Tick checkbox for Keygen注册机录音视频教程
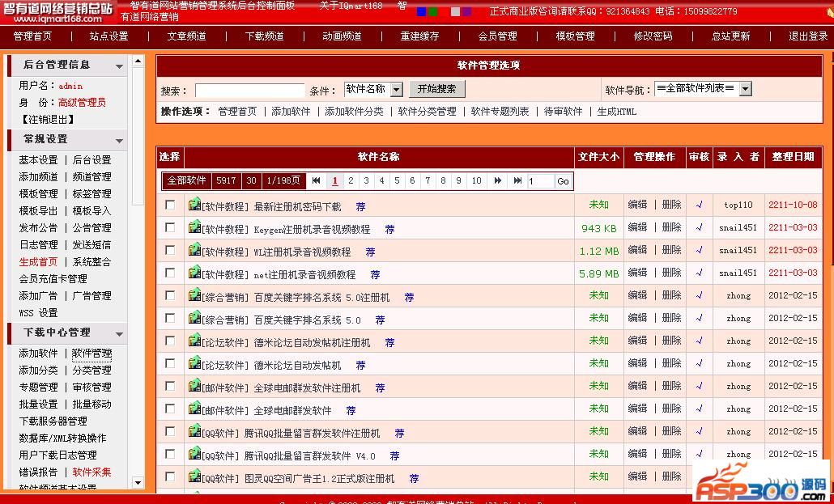 click(x=170, y=227)
